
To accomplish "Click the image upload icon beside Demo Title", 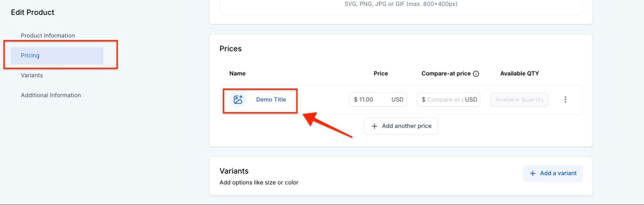I will point(238,99).
